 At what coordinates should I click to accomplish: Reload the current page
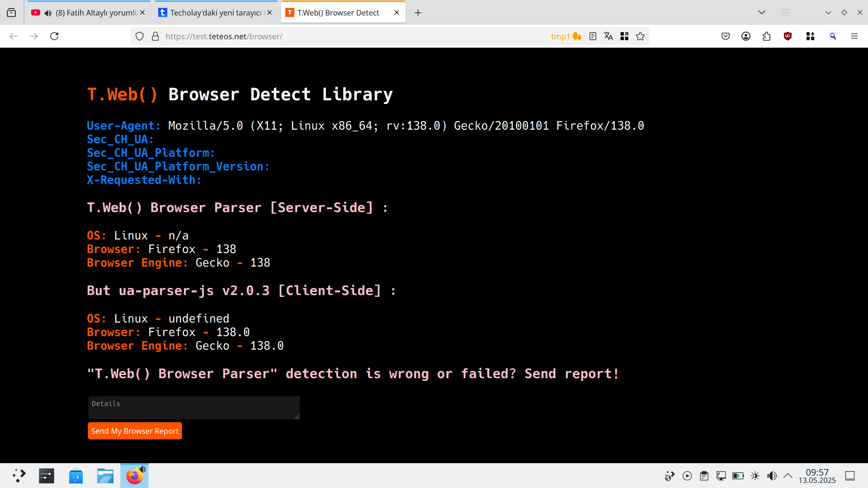point(54,36)
